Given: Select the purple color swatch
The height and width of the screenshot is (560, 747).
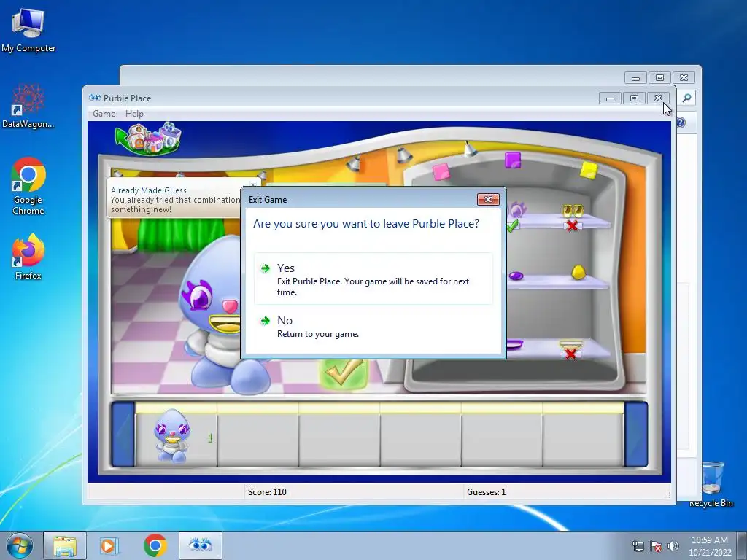Looking at the screenshot, I should (513, 160).
